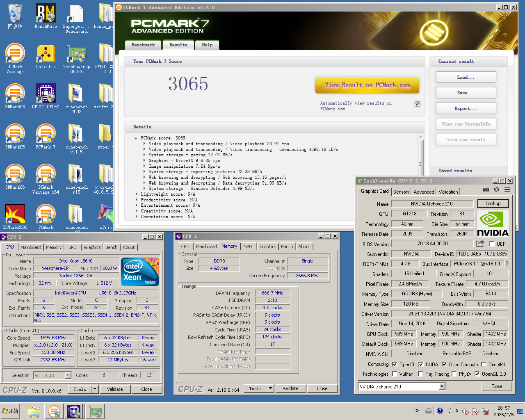This screenshot has width=525, height=420.
Task: Toggle the OpenCL checkbox
Action: [x=395, y=364]
